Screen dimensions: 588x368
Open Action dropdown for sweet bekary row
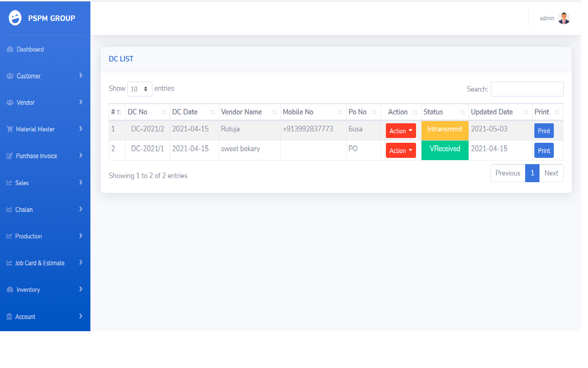[x=401, y=151]
